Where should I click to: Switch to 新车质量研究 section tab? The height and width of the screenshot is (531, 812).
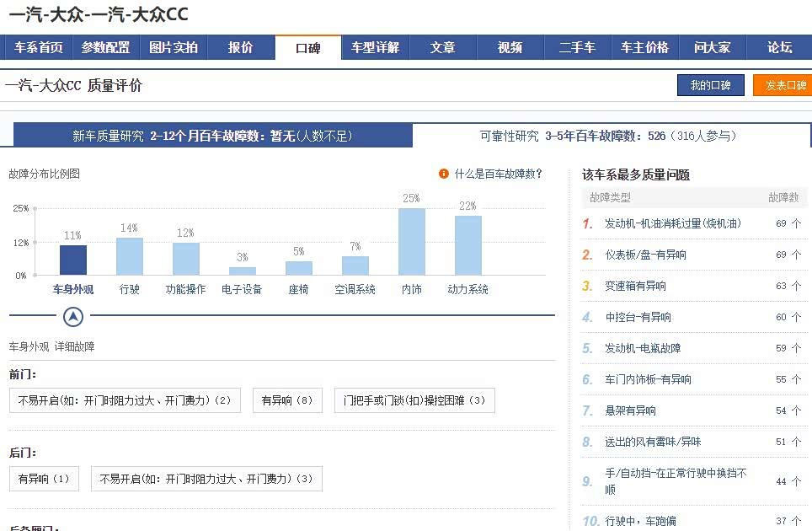pos(212,136)
